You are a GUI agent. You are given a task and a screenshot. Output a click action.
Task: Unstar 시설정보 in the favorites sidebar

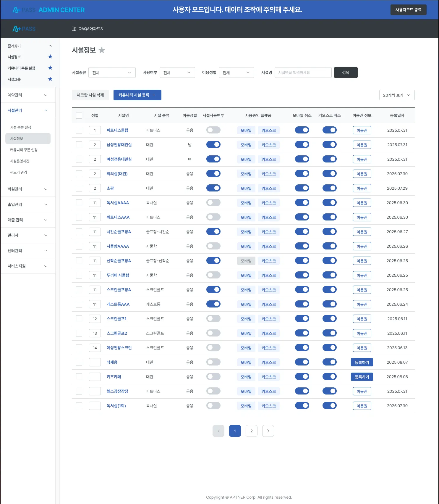coord(50,57)
